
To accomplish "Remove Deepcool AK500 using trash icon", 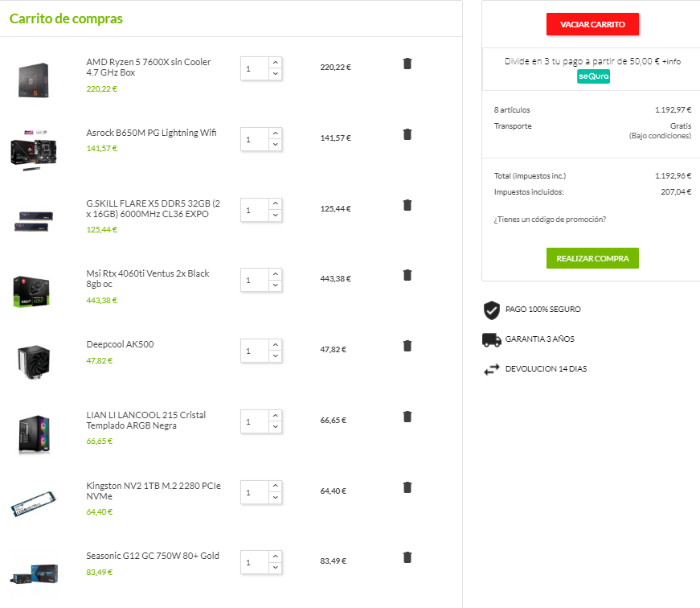I will 407,346.
